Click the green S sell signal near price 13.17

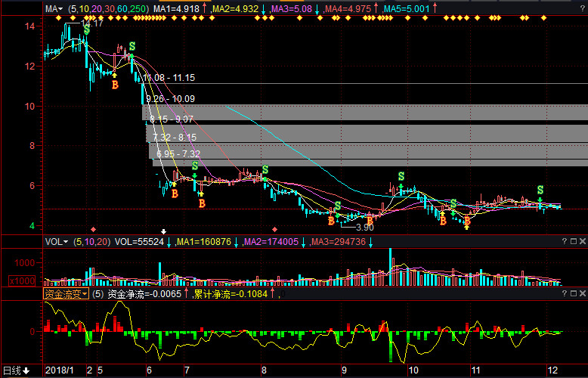(86, 29)
